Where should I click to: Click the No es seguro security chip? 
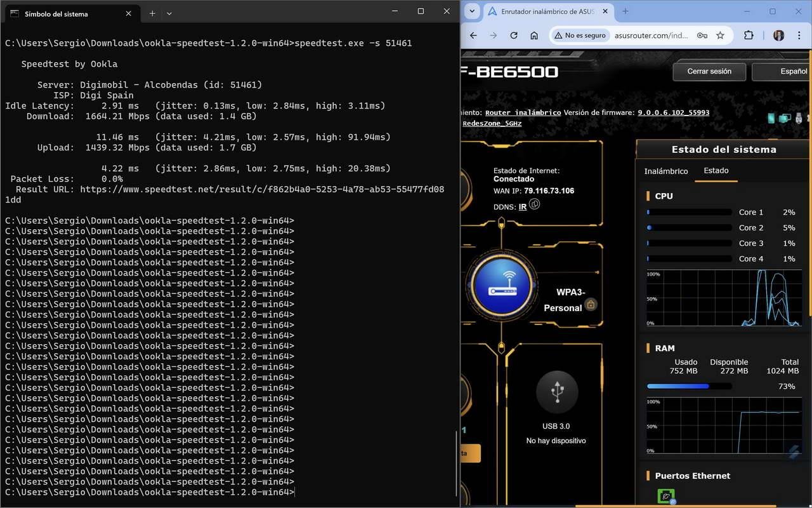[580, 36]
